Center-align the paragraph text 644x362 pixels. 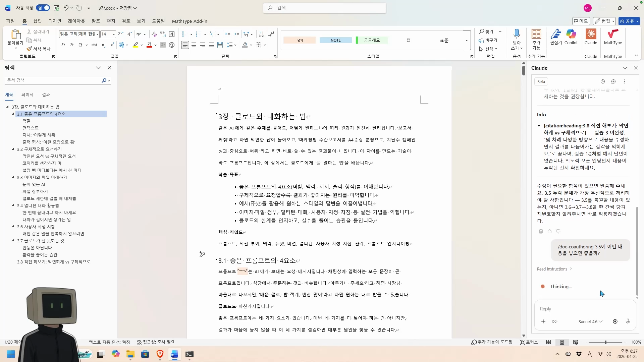coord(194,45)
